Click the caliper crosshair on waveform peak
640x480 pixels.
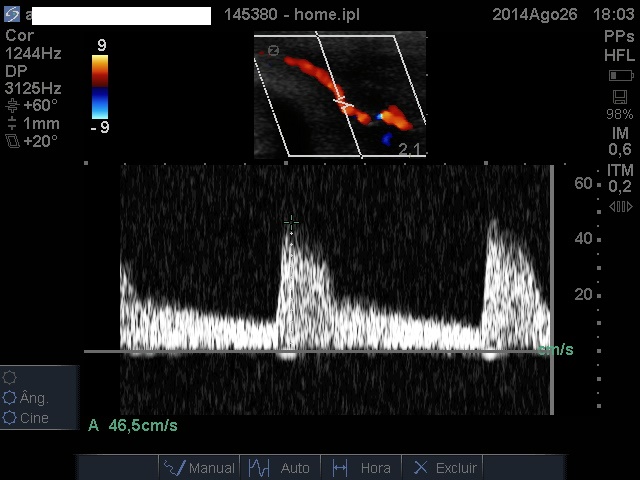click(x=290, y=220)
